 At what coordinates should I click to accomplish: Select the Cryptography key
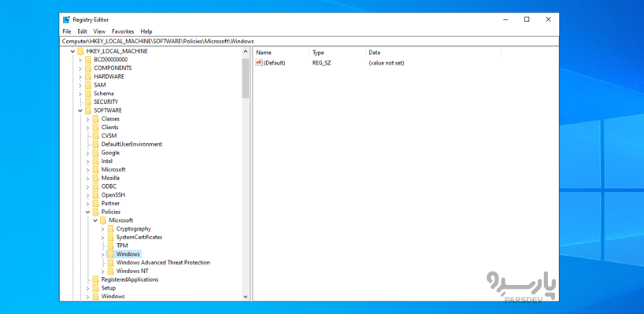tap(134, 229)
